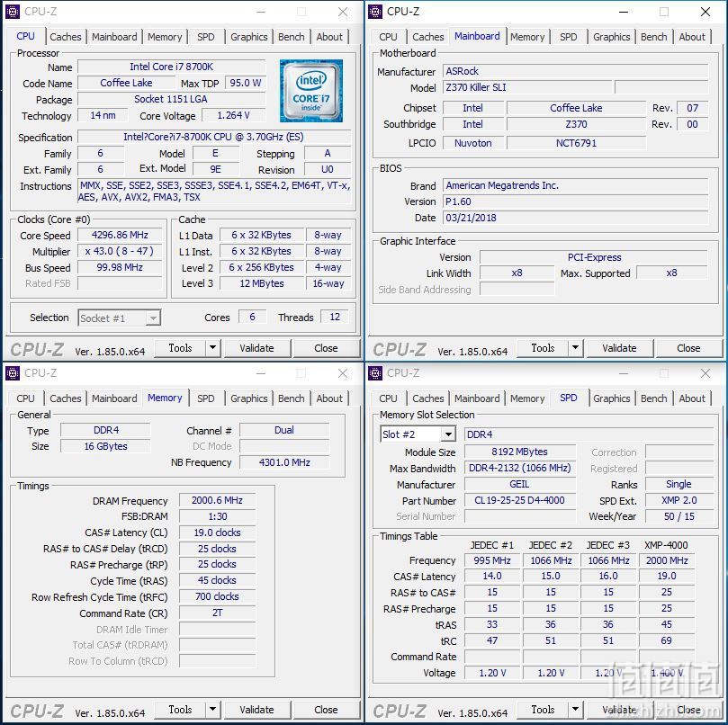Click the Tools button in the Memory Timings window
728x725 pixels.
(x=180, y=710)
